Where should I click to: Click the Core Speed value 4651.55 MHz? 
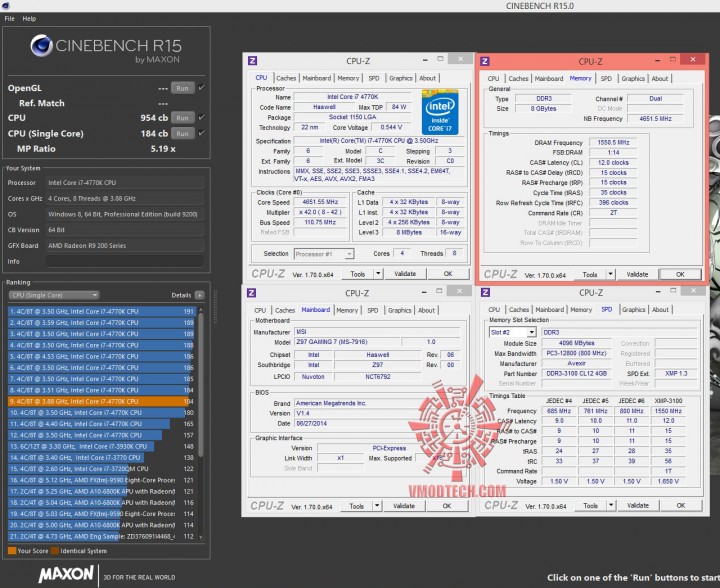320,202
